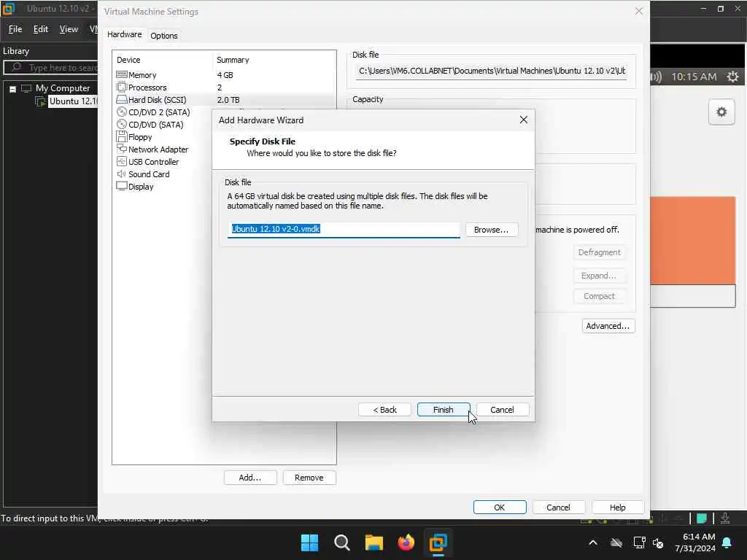Click VMware Workstation taskbar icon
747x560 pixels.
(438, 542)
